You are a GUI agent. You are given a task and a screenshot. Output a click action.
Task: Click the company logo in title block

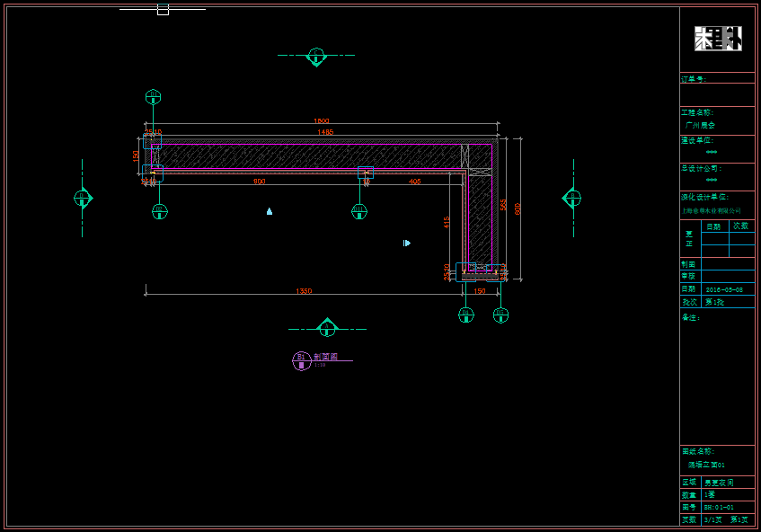coord(718,39)
